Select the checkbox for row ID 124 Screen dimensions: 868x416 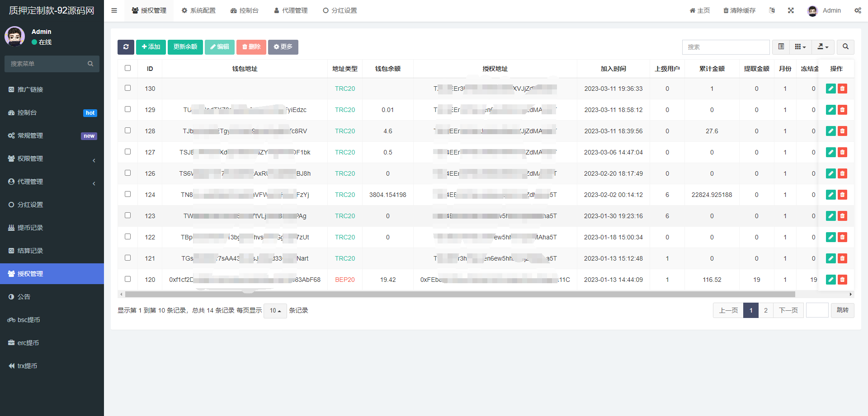(128, 194)
